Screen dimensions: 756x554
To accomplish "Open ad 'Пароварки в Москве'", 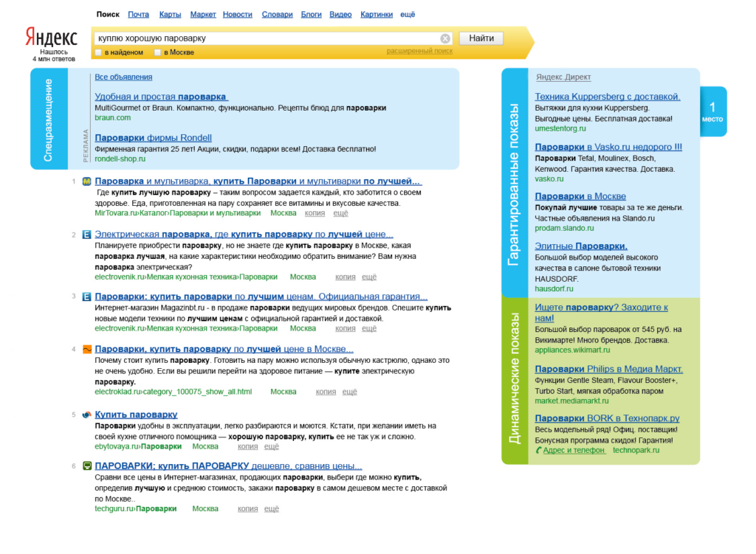I will (580, 196).
